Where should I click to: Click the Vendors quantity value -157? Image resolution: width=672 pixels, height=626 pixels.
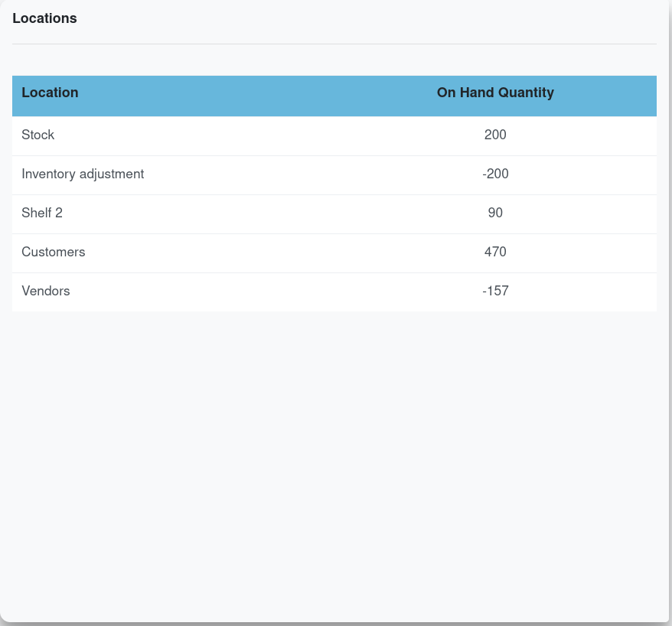(x=495, y=291)
